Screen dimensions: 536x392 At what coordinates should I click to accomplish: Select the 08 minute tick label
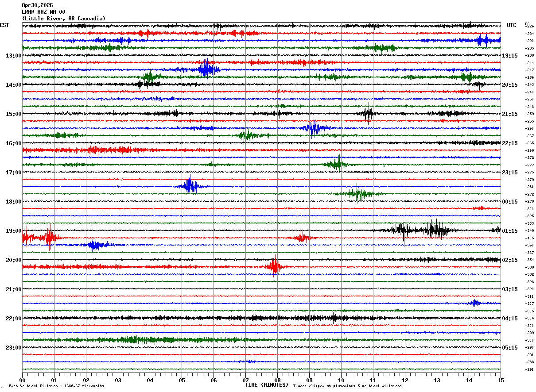277,380
